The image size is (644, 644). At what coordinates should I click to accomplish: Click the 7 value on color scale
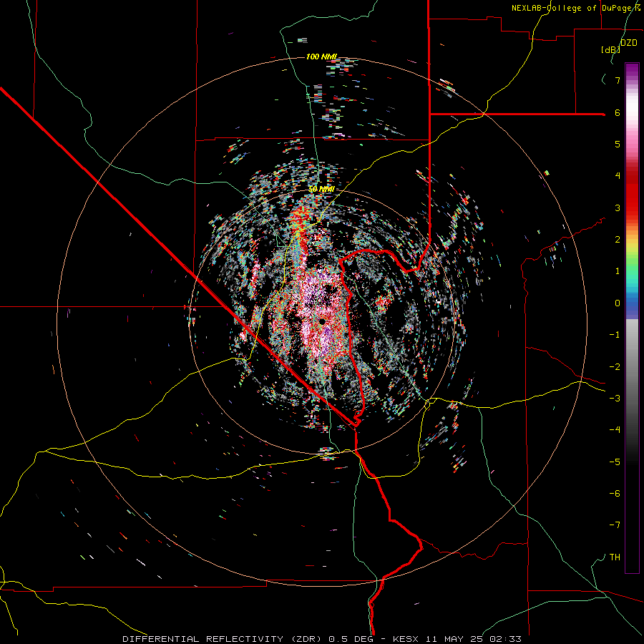pos(618,80)
